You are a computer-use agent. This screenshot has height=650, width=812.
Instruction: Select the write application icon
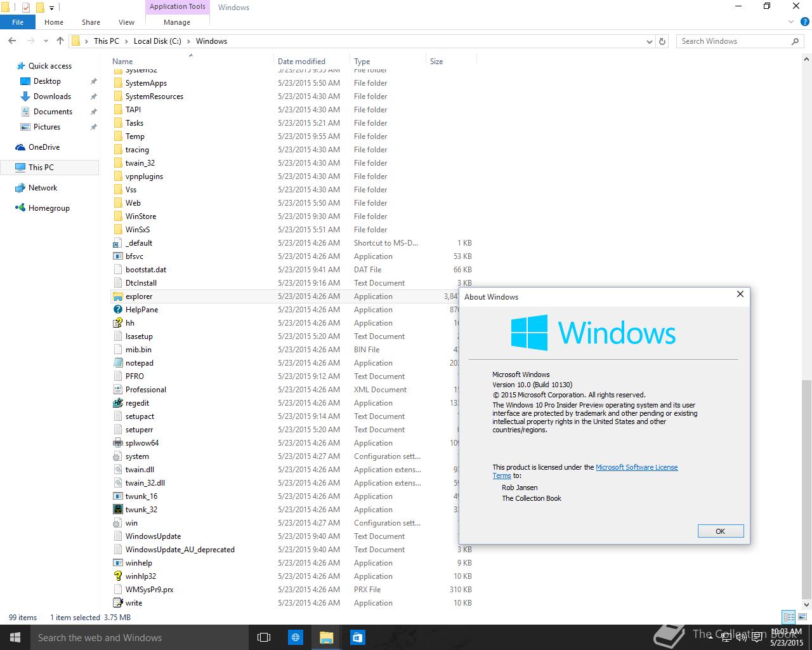pos(117,603)
